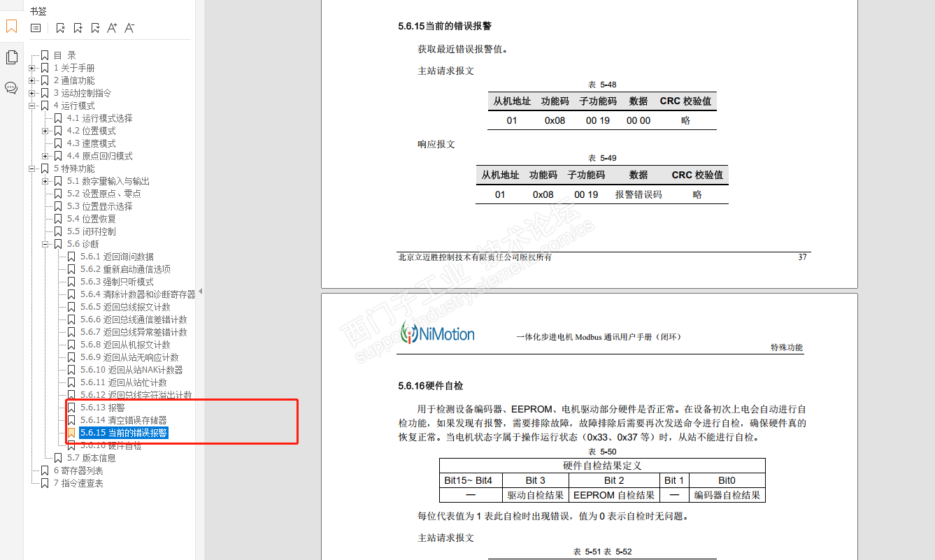The height and width of the screenshot is (560, 935).
Task: Open bookmark '5.2 设置原点、零点'
Action: (x=104, y=194)
